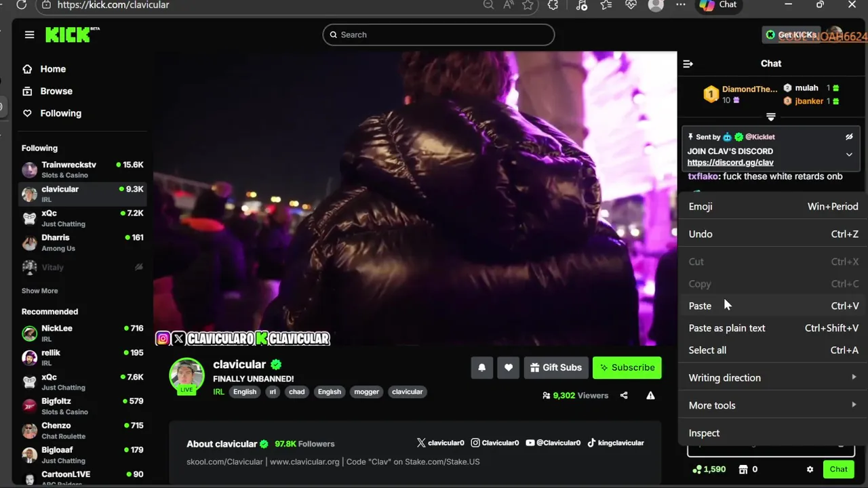Open Bigfoltz recommended channel
Viewport: 868px width, 488px height.
click(x=82, y=406)
